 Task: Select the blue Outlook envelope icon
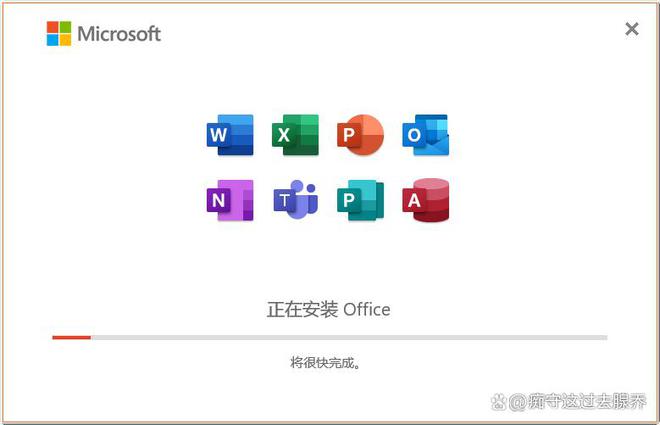point(426,135)
